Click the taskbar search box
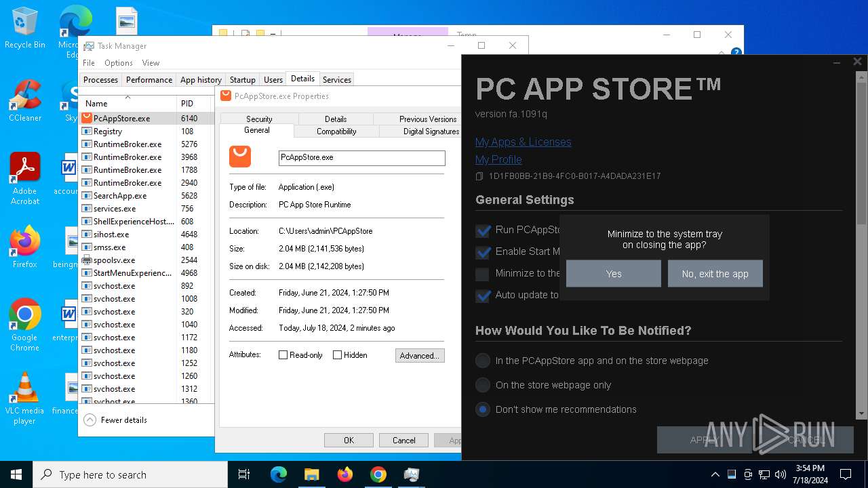Image resolution: width=868 pixels, height=488 pixels. [130, 474]
